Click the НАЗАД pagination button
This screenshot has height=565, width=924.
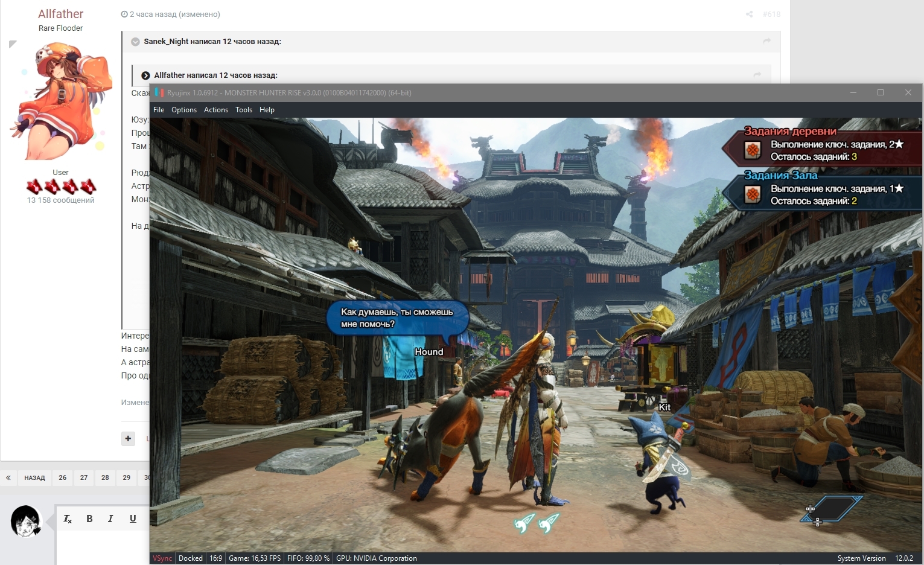(34, 477)
